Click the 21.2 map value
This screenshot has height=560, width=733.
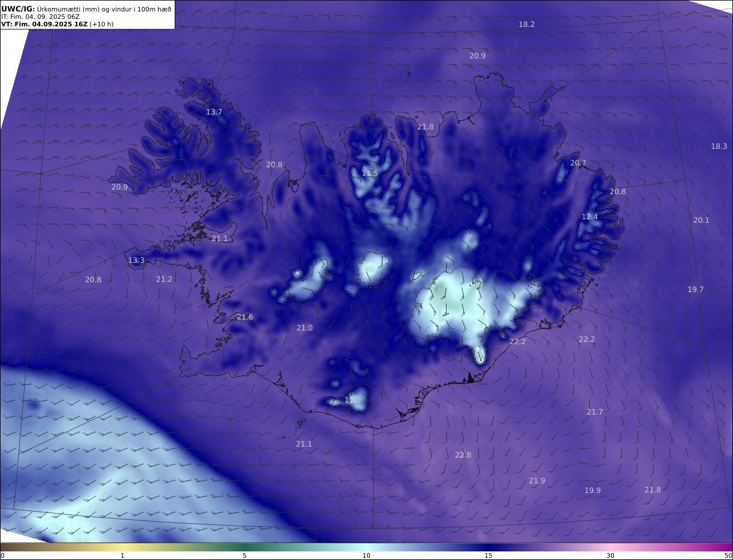(x=164, y=279)
